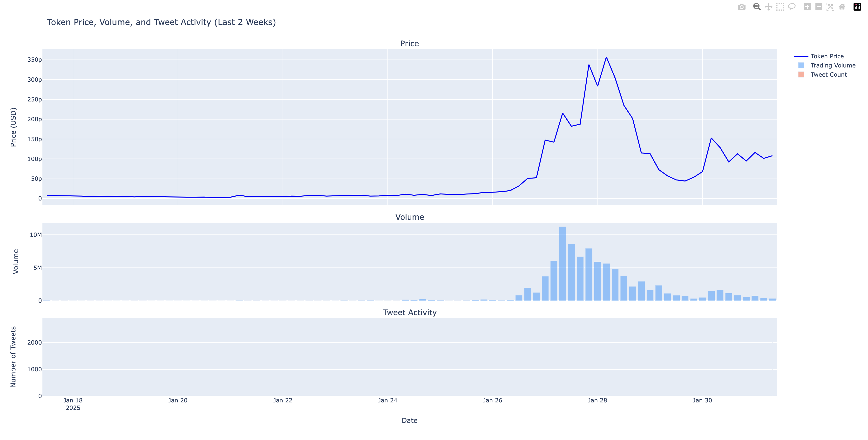868x440 pixels.
Task: Click the Price subplot title
Action: point(409,43)
